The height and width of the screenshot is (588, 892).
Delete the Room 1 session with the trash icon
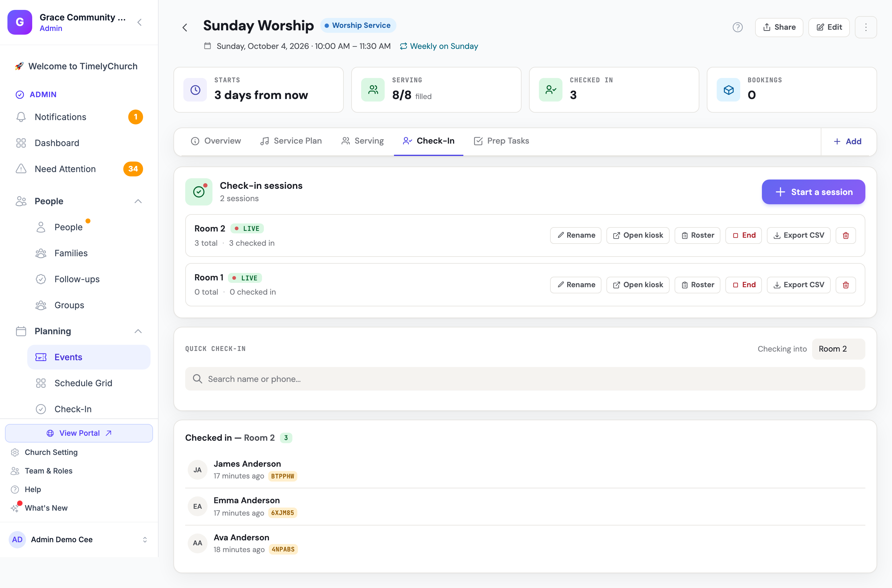846,285
